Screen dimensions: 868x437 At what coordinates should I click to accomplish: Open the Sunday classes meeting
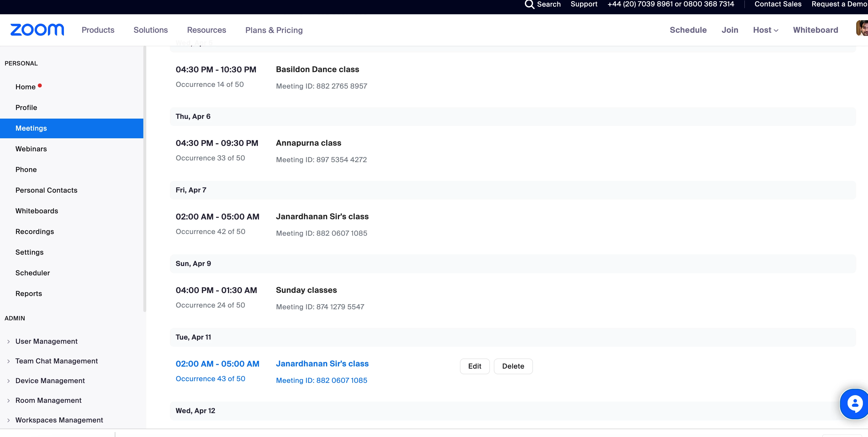coord(306,290)
